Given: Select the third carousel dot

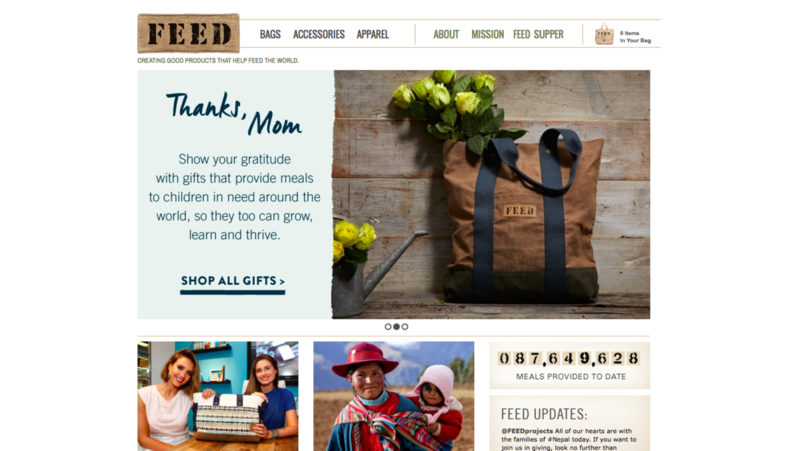Looking at the screenshot, I should [x=405, y=327].
